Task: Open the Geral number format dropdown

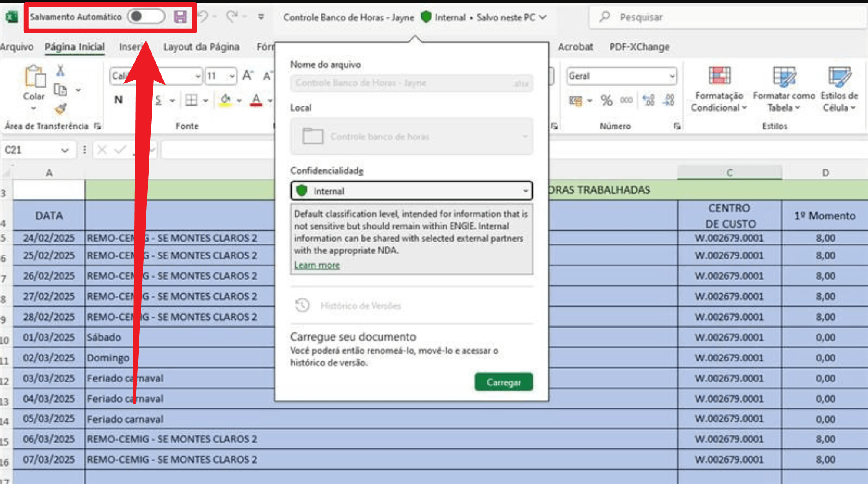Action: pyautogui.click(x=672, y=76)
